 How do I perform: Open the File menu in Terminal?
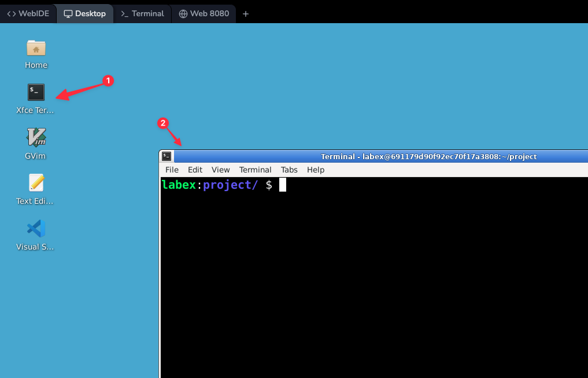pyautogui.click(x=171, y=170)
